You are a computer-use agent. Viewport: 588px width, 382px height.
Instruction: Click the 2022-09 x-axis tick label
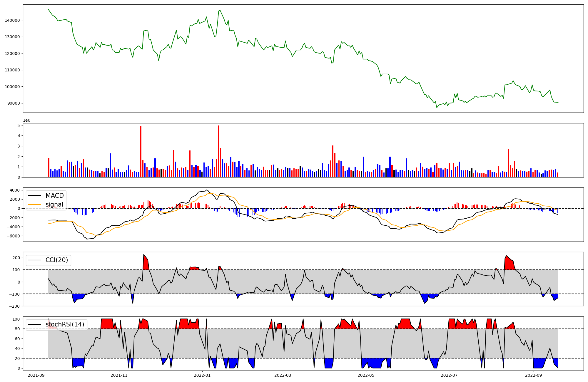tap(533, 375)
